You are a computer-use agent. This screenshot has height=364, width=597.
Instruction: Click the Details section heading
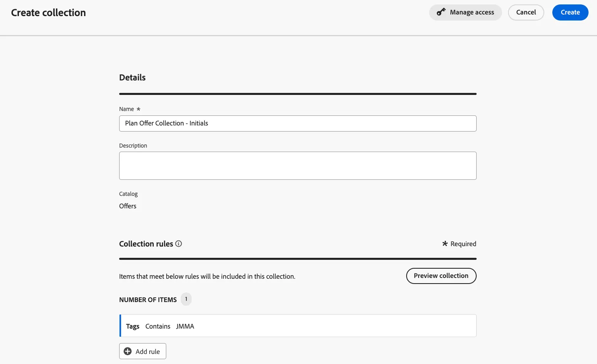[132, 78]
